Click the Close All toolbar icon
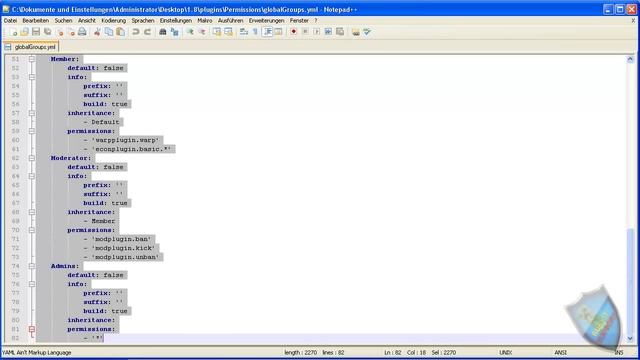640x360 pixels. (x=71, y=32)
